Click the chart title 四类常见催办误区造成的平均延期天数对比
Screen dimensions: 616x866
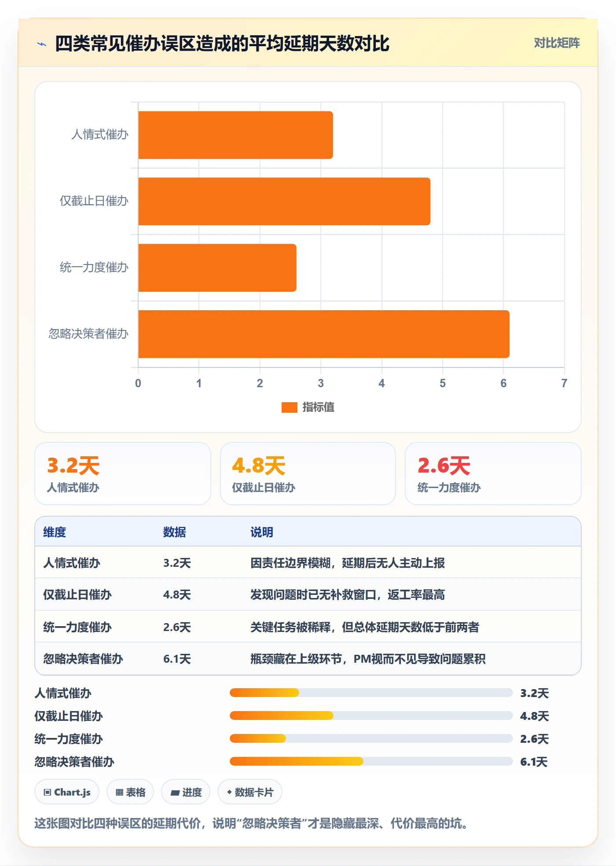tap(222, 44)
